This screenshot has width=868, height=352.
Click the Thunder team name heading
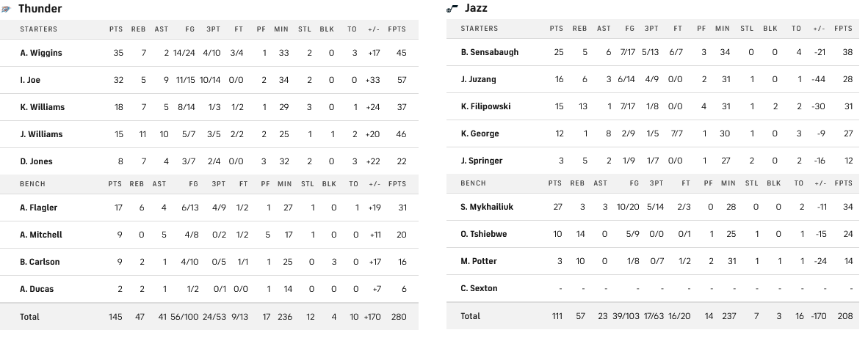point(40,9)
